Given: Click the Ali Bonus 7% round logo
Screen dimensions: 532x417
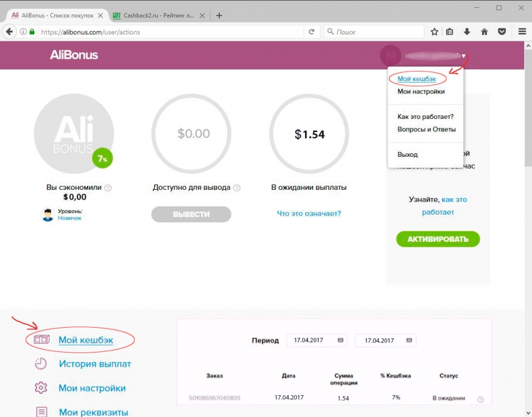Looking at the screenshot, I should 74,134.
